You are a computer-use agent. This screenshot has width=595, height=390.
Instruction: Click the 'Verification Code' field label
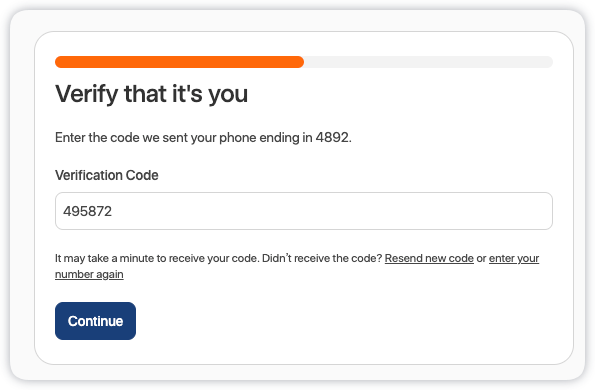pos(107,175)
